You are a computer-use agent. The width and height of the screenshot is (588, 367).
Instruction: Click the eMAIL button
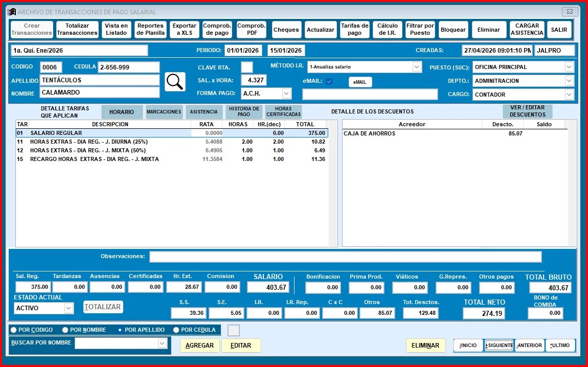coord(360,82)
